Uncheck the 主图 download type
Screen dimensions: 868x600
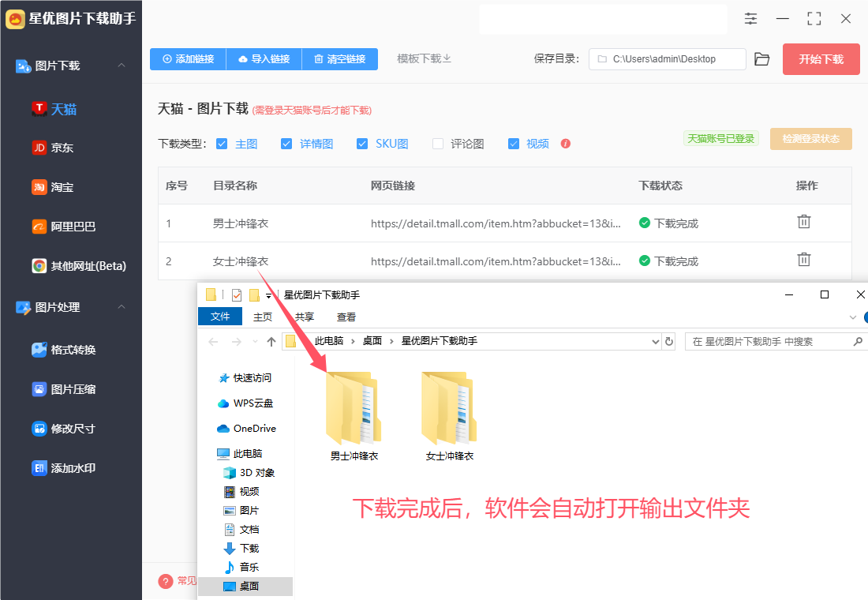(222, 144)
